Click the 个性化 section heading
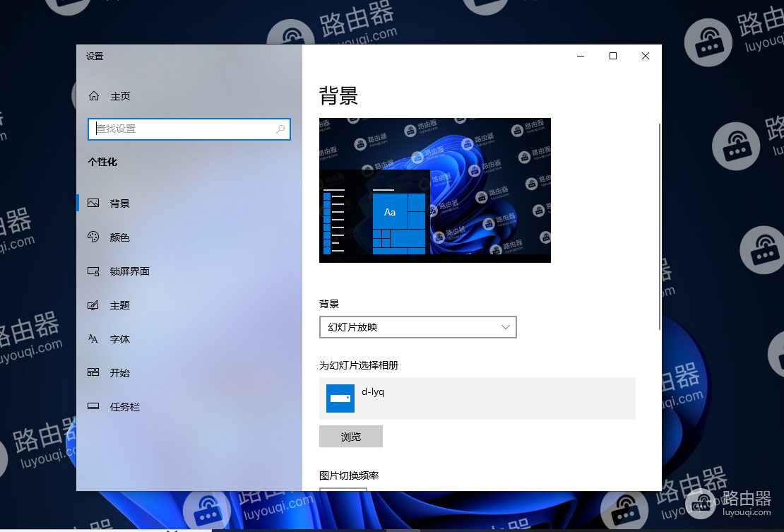Image resolution: width=784 pixels, height=532 pixels. (102, 162)
